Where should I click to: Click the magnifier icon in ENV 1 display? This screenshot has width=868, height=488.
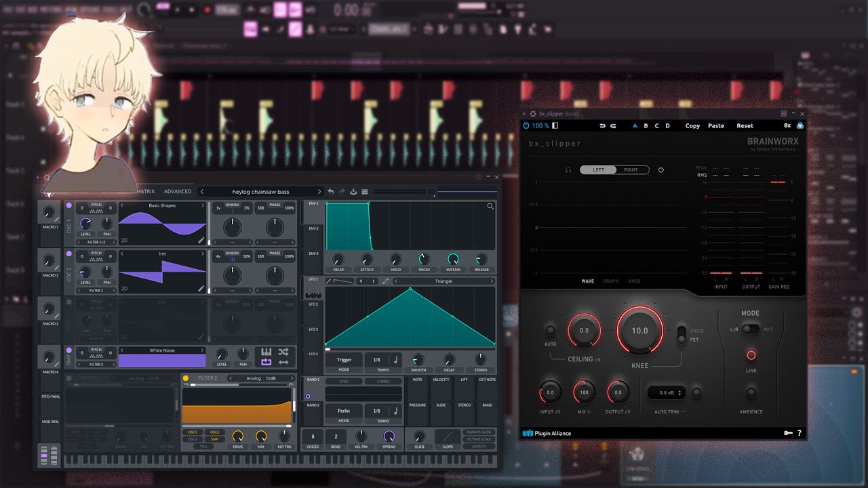[490, 206]
